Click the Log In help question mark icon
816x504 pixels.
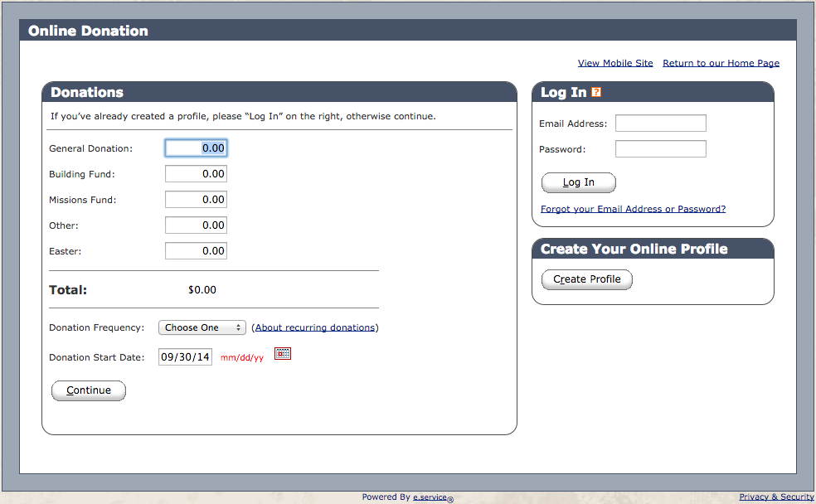[596, 93]
